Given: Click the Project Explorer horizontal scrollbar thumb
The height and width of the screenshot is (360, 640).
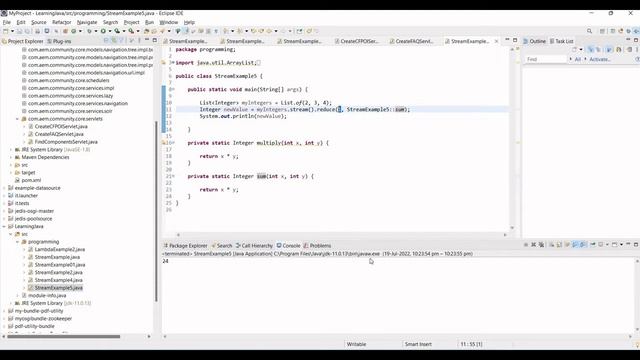Looking at the screenshot, I should tap(63, 337).
